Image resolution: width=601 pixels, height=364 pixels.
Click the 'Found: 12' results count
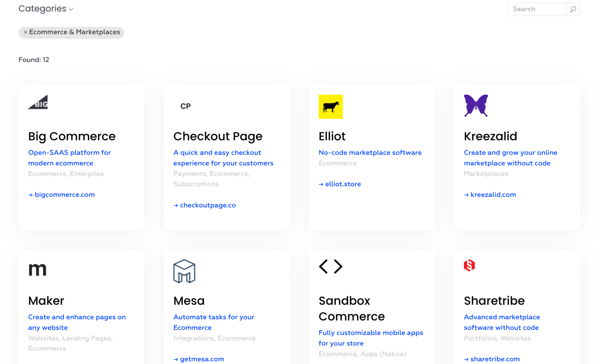(34, 60)
